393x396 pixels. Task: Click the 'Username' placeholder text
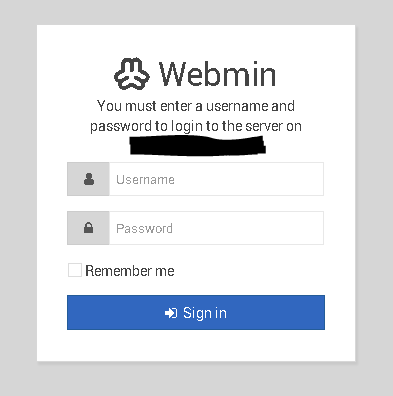tap(145, 180)
